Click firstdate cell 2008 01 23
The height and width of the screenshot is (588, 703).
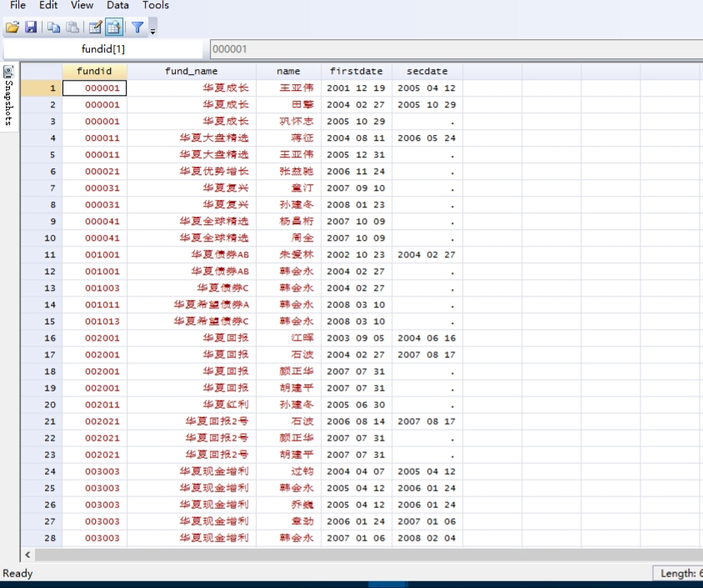[356, 205]
